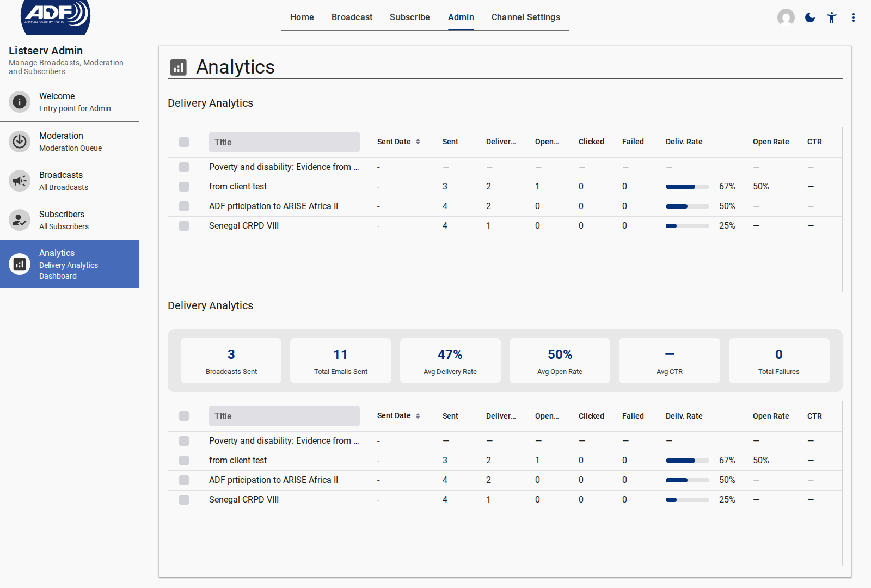Click Sent column header in first table

pyautogui.click(x=450, y=142)
